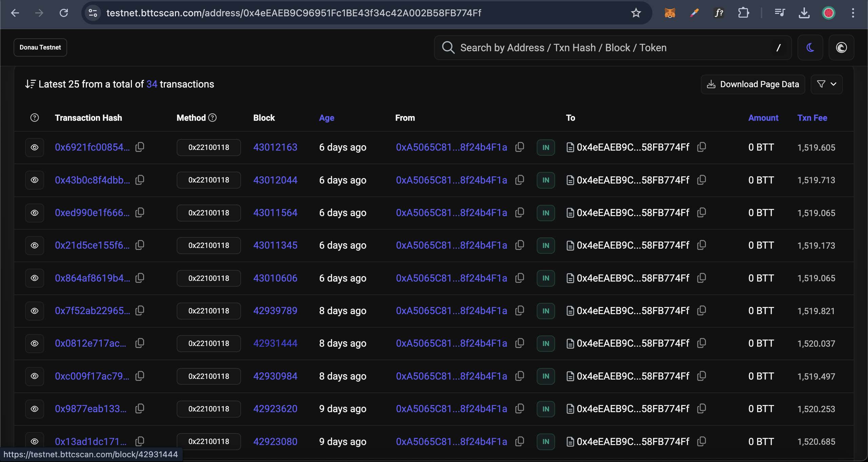
Task: Click the help icon next to Method
Action: click(213, 118)
